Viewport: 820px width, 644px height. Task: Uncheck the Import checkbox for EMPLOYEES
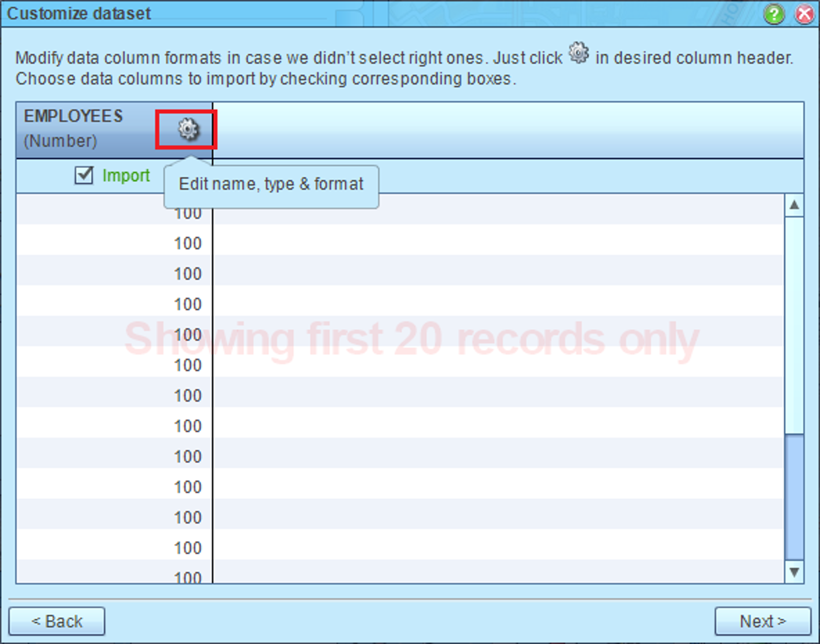coord(84,175)
